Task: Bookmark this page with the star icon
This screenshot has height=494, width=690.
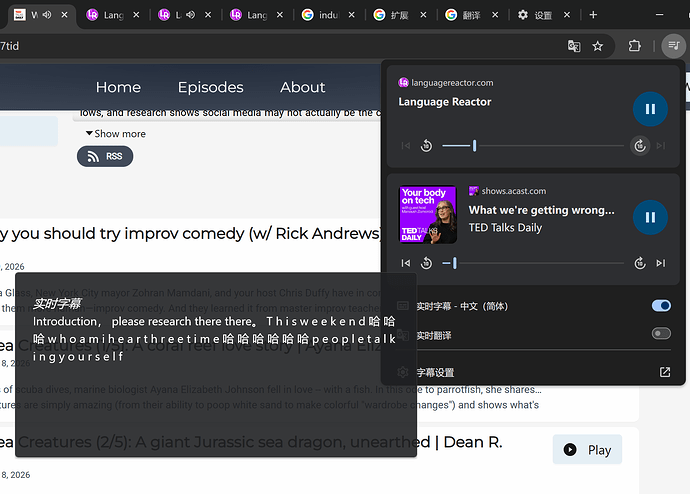Action: (597, 46)
